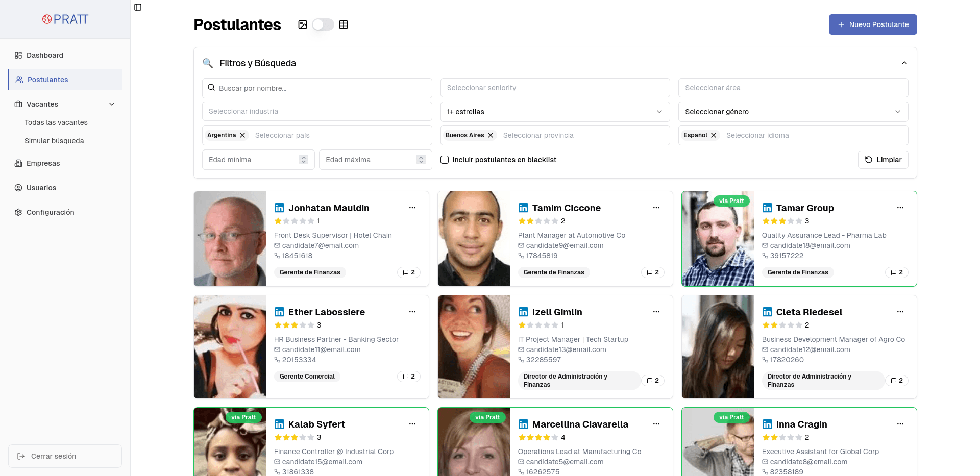
Task: Select the image view icon beside Postulantes title
Action: (303, 24)
